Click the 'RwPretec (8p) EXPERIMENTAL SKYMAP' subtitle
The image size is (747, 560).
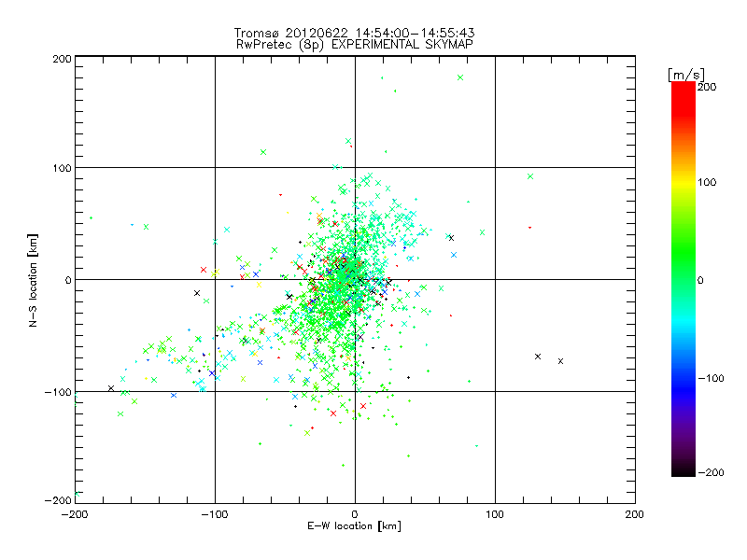coord(355,45)
